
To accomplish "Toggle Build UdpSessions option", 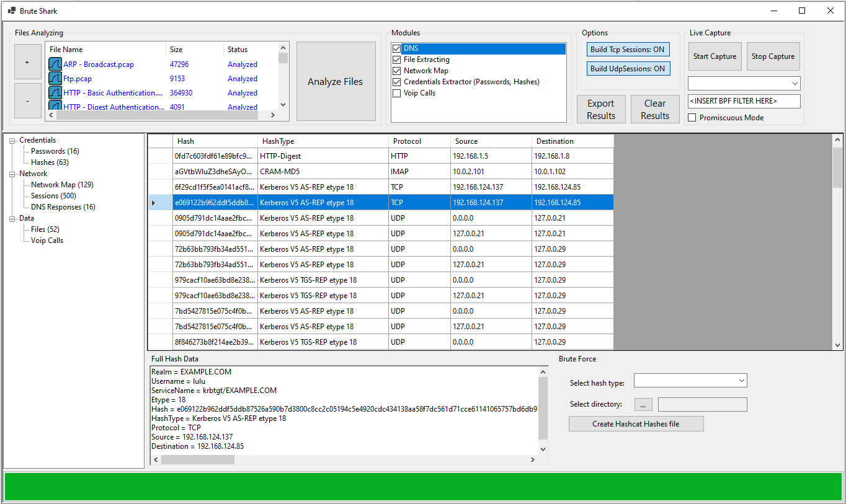I will 628,69.
